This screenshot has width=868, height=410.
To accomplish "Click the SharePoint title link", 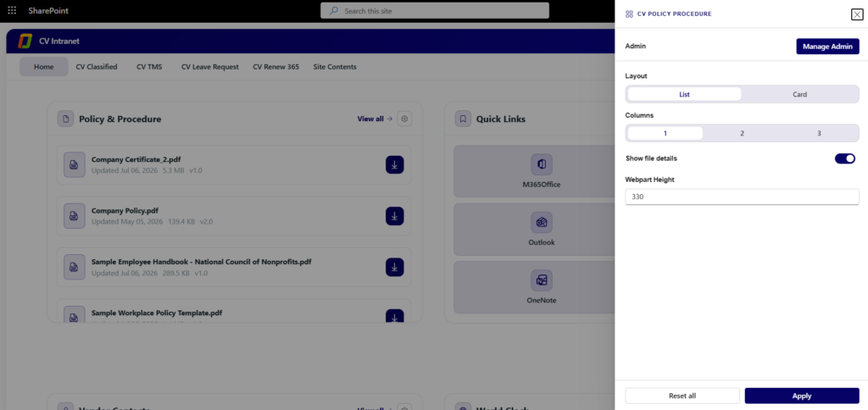I will click(x=48, y=10).
